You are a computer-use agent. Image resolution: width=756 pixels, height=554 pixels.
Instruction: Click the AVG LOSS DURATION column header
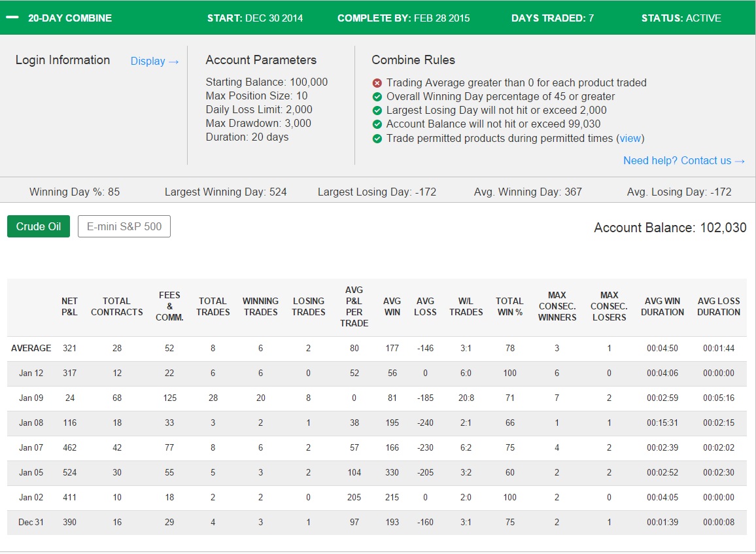(718, 306)
